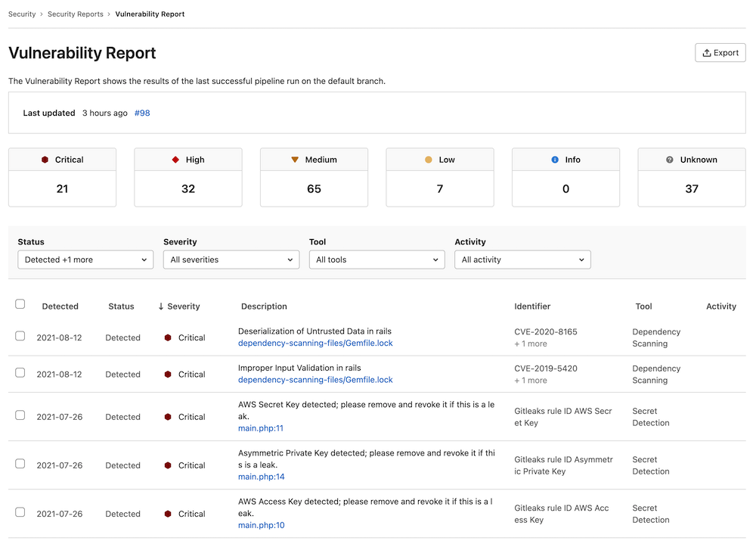Toggle the select-all checkbox in table header
This screenshot has width=756, height=544.
(20, 303)
